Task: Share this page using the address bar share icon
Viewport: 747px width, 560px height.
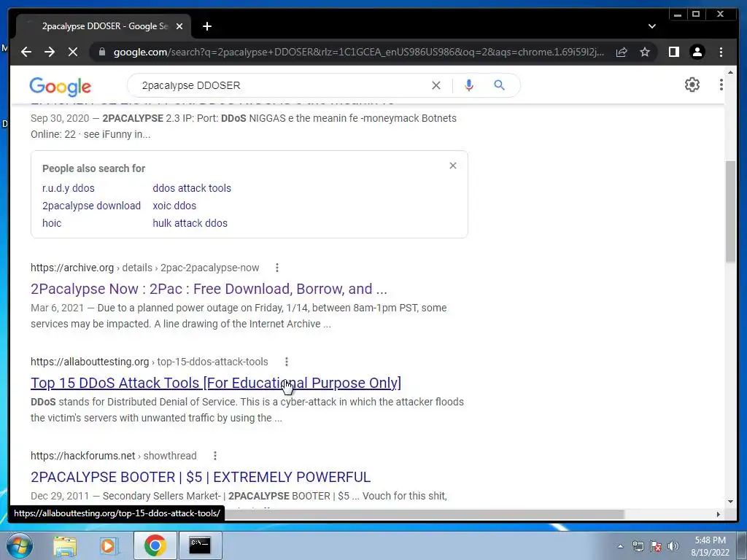Action: [622, 52]
